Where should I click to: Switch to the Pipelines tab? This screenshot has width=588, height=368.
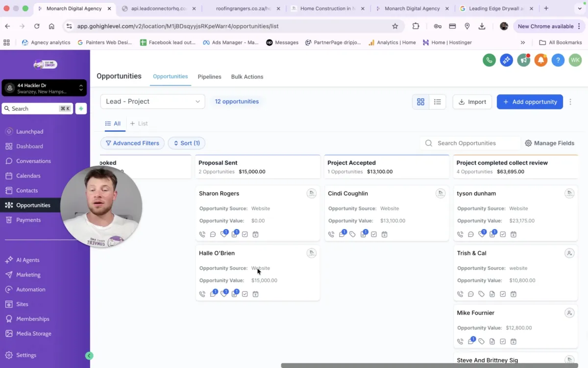209,77
